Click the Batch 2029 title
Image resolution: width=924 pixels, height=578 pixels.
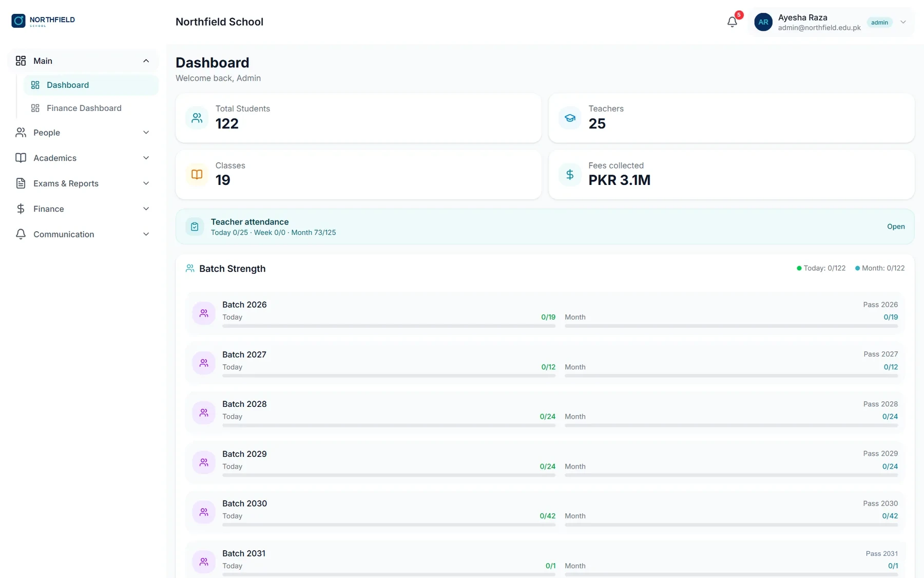click(x=244, y=454)
